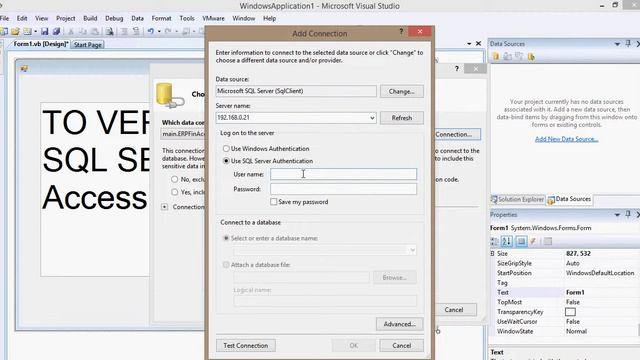640x360 pixels.
Task: Open the Project menu
Action: point(65,18)
